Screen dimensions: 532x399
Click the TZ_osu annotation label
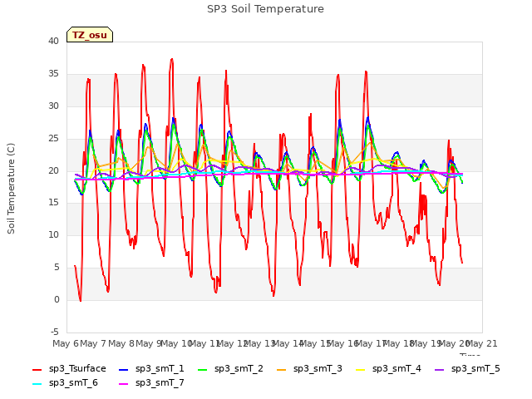(x=90, y=35)
